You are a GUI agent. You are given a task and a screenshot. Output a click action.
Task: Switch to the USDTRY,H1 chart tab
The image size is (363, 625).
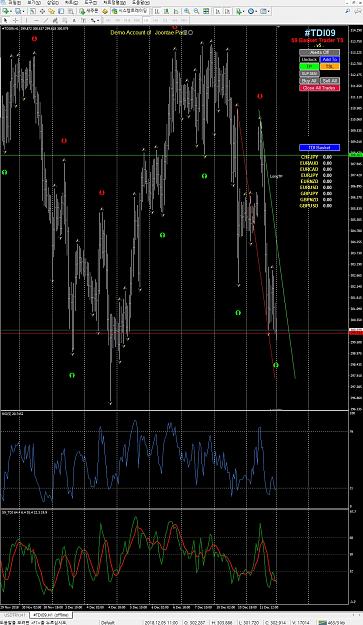14,615
